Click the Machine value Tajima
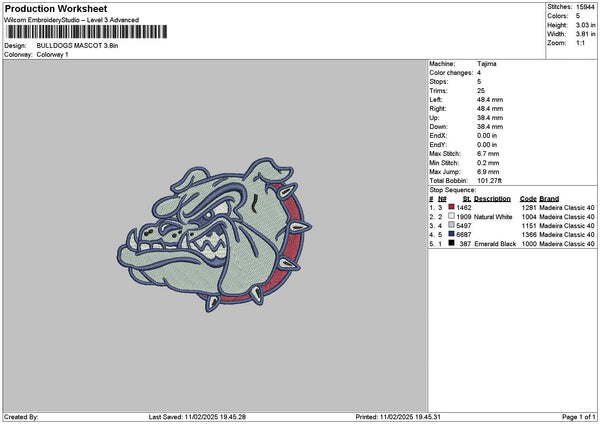 (x=487, y=63)
